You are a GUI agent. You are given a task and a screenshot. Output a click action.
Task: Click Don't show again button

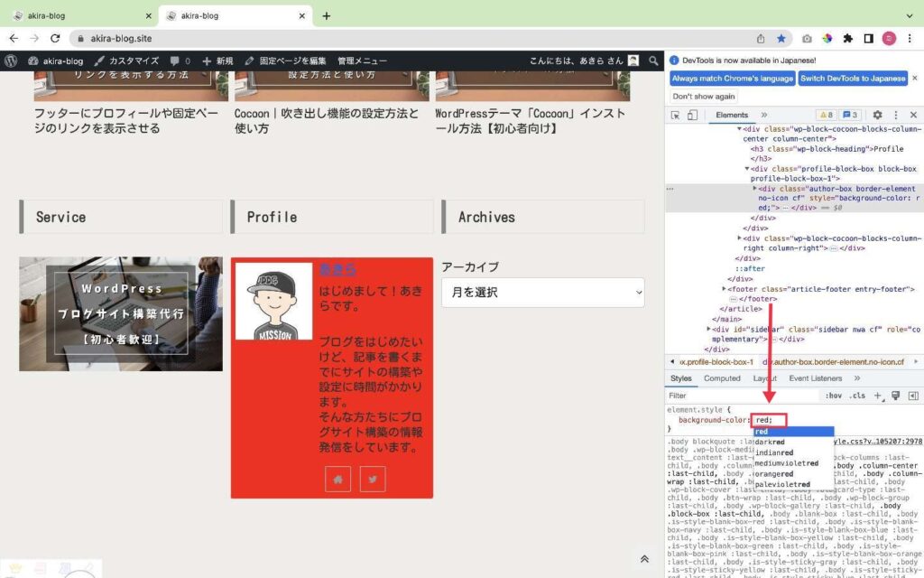click(704, 96)
